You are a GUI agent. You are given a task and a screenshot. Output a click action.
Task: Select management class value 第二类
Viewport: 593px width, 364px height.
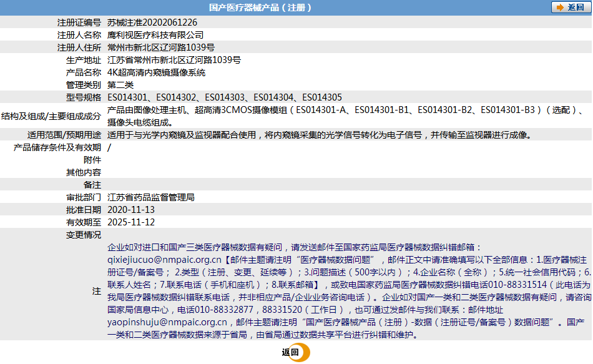pyautogui.click(x=120, y=85)
